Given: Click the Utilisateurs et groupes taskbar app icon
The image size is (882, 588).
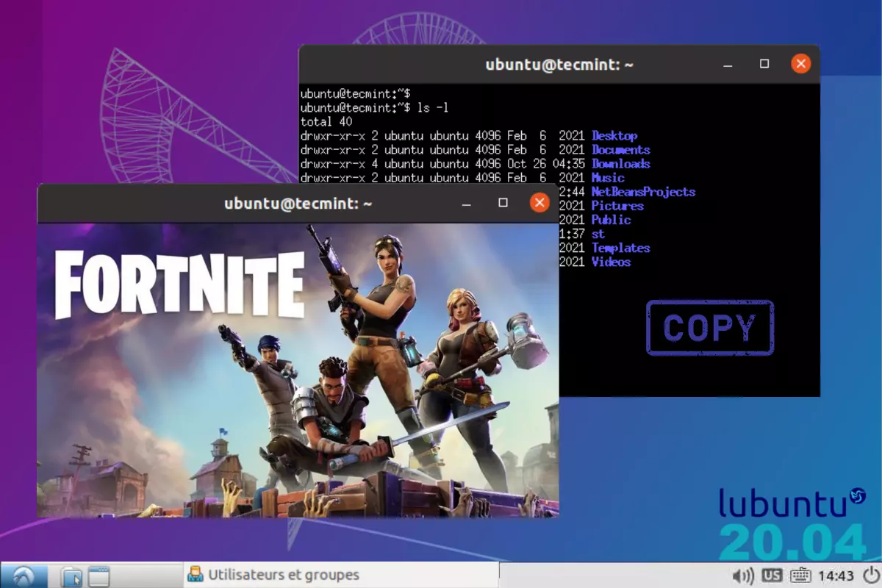Looking at the screenshot, I should click(x=196, y=575).
